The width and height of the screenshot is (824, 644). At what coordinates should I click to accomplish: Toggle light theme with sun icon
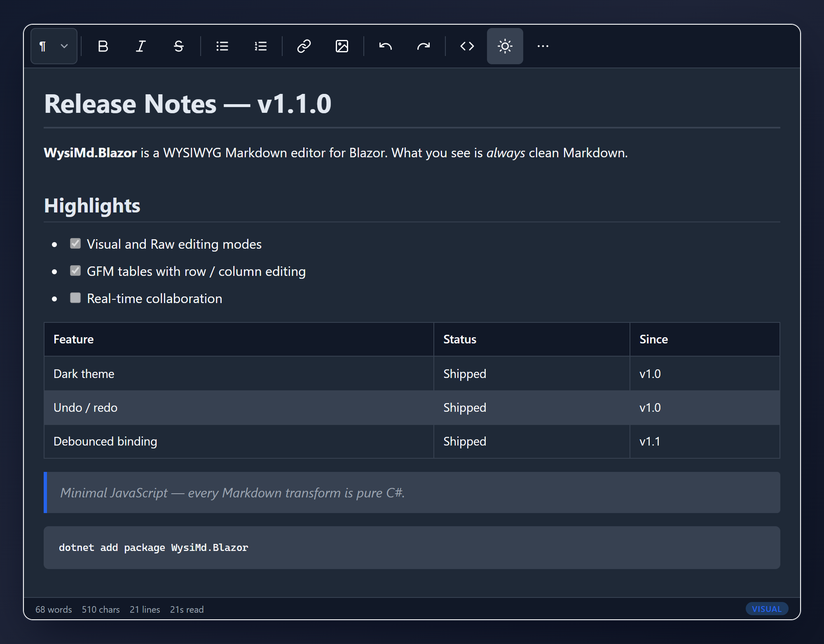coord(505,46)
